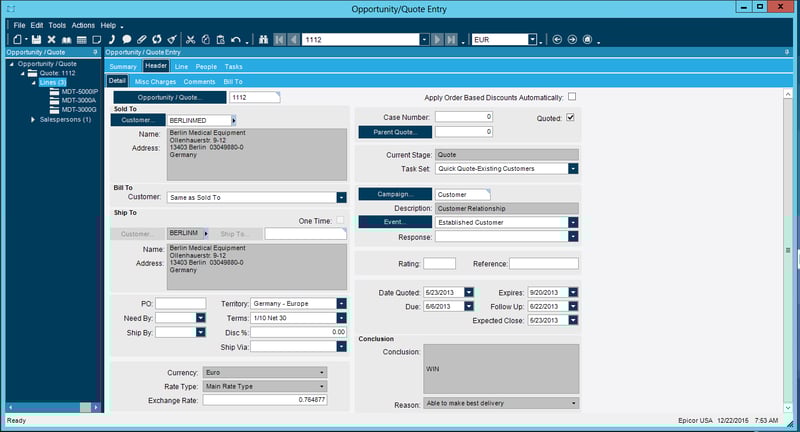Click the circled home icon in toolbar
This screenshot has height=432, width=800.
point(587,39)
